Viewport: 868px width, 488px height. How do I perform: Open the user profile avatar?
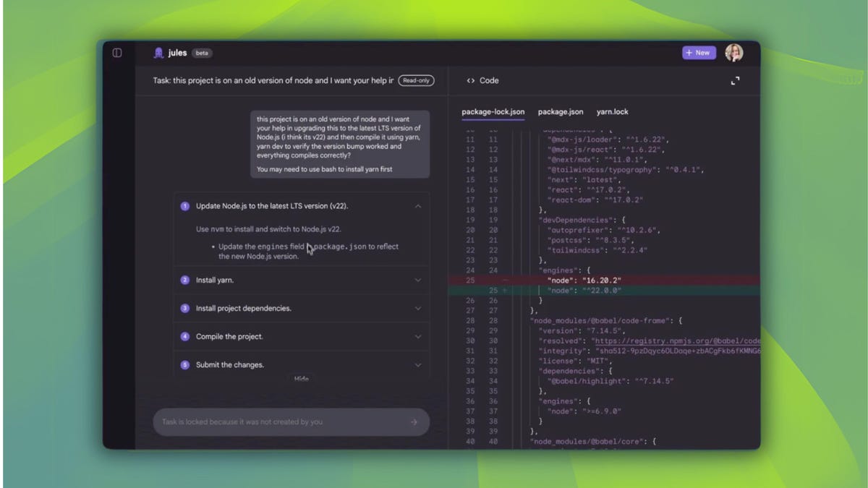(x=733, y=53)
